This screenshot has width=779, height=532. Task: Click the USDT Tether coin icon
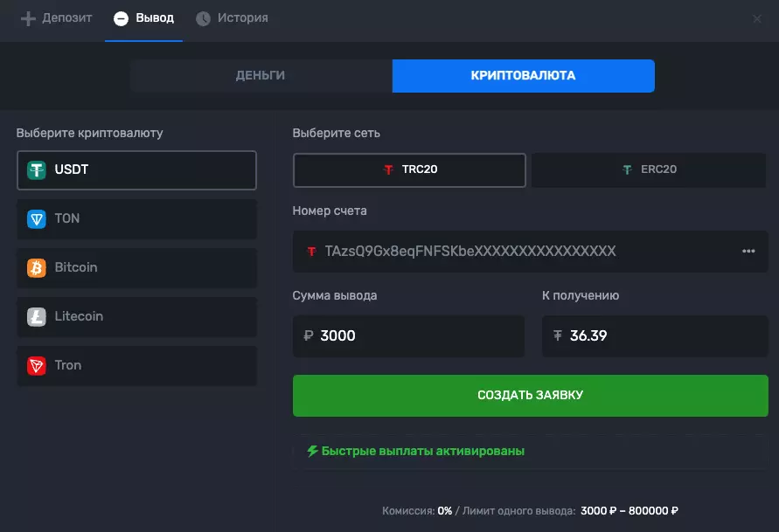[x=37, y=170]
